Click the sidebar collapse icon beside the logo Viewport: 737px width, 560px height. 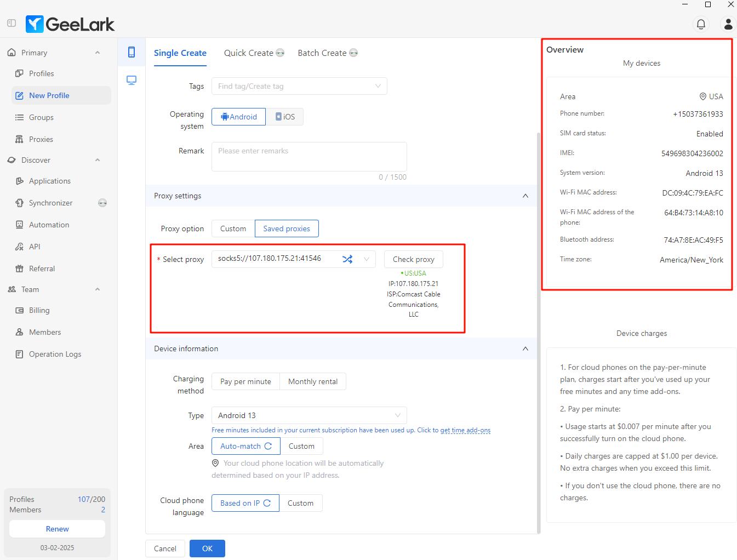click(x=12, y=24)
